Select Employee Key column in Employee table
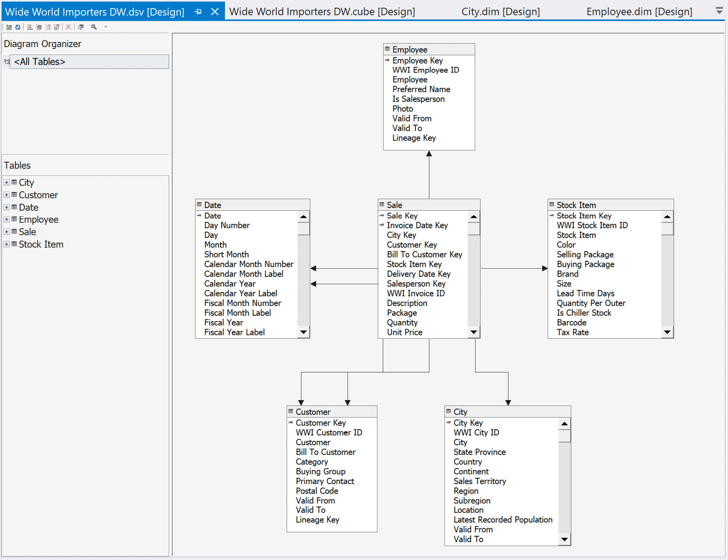Image resolution: width=728 pixels, height=560 pixels. click(x=418, y=60)
